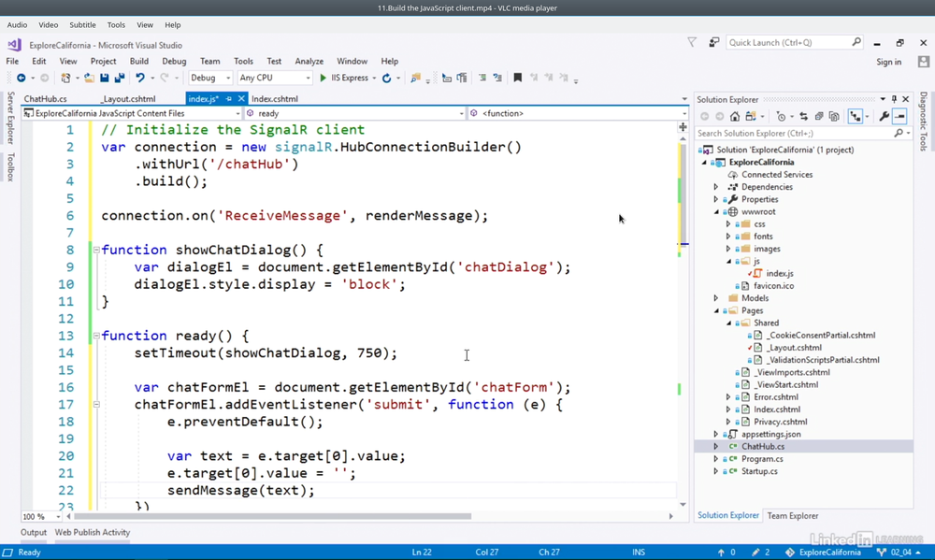The width and height of the screenshot is (935, 560).
Task: Undo the last edit using the toolbar arrow
Action: coord(140,79)
